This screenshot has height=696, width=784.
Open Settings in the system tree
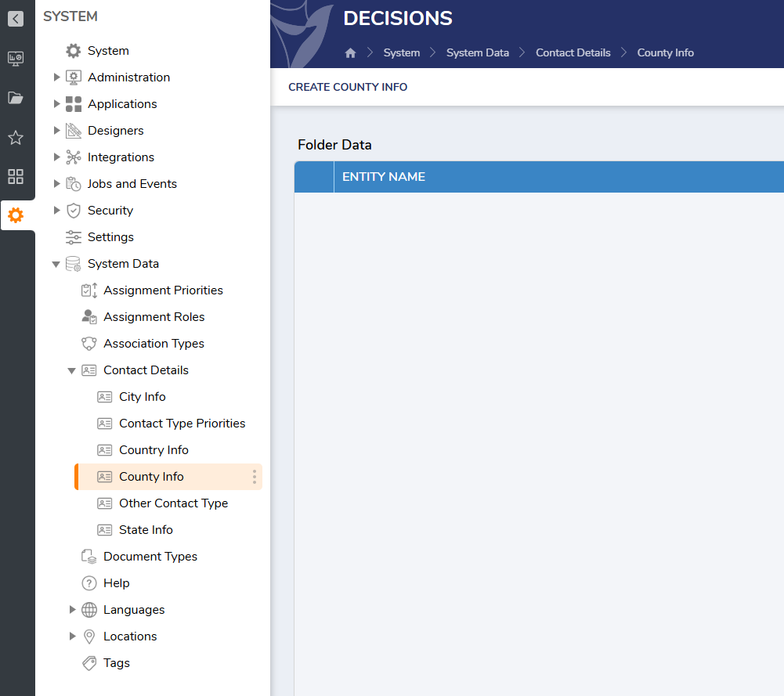110,237
